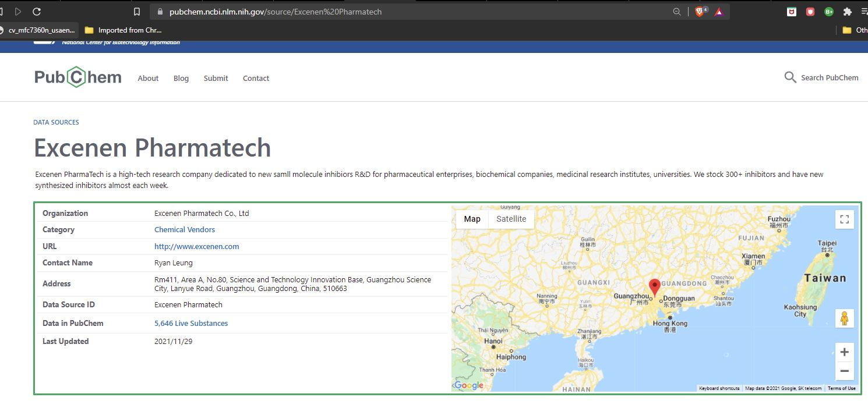868x408 pixels.
Task: Open the Contact menu item
Action: 256,78
